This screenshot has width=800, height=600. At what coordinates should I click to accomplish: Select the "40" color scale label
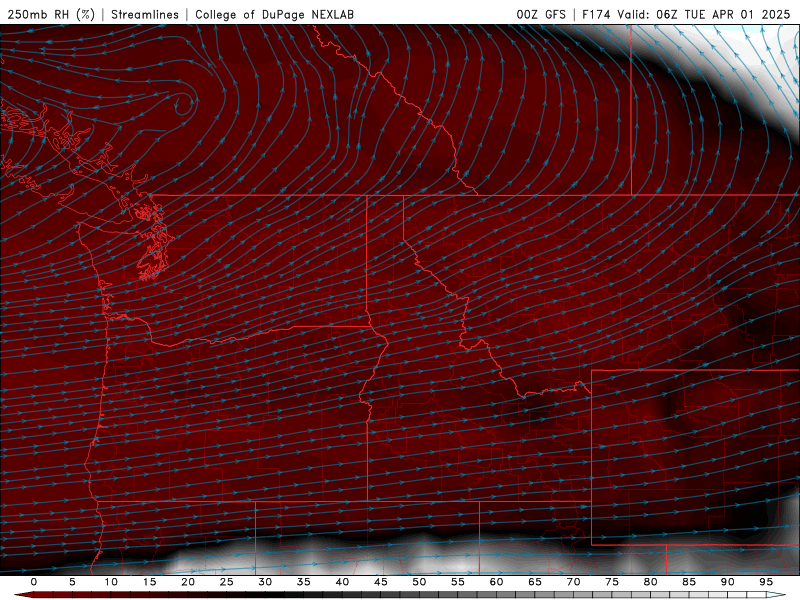coord(342,582)
